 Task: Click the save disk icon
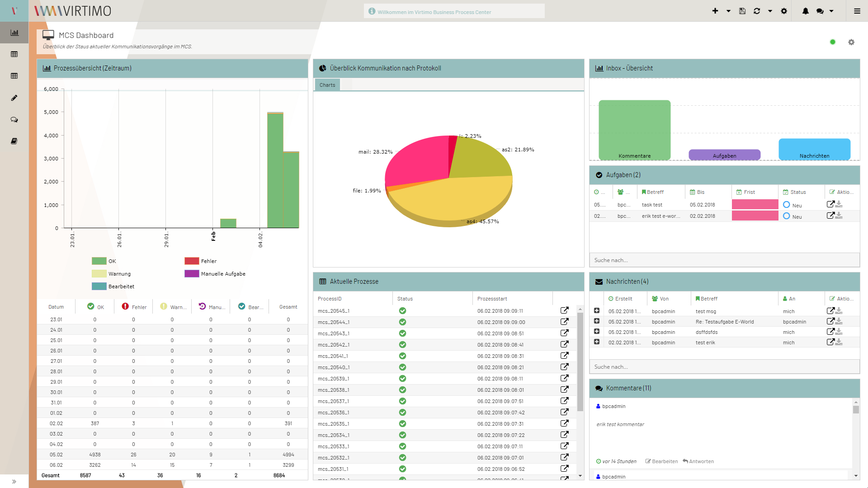pyautogui.click(x=742, y=11)
